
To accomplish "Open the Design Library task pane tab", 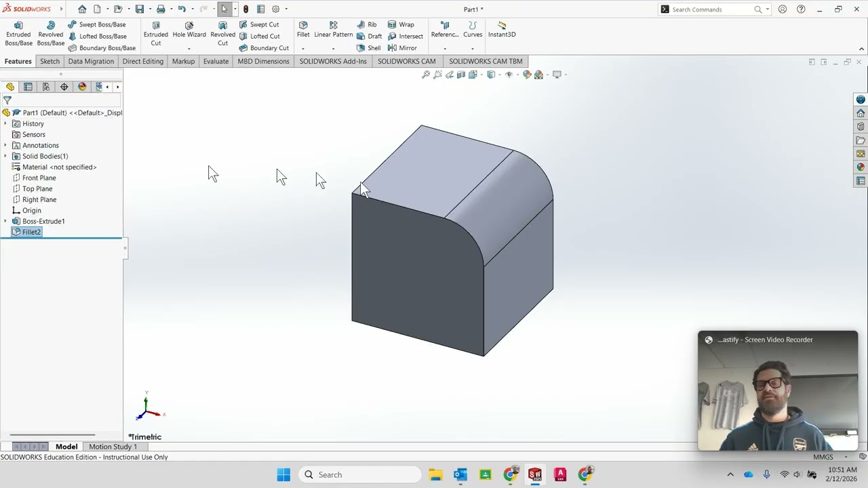I will click(x=861, y=127).
